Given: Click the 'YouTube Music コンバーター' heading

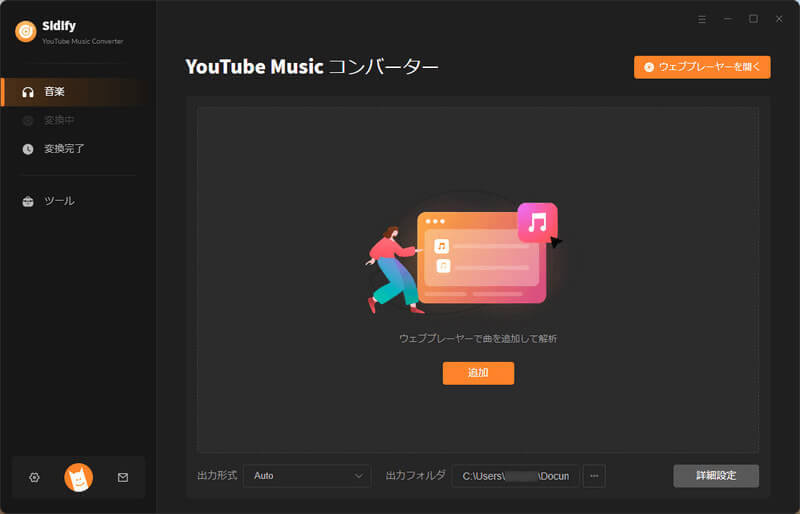Looking at the screenshot, I should (312, 67).
